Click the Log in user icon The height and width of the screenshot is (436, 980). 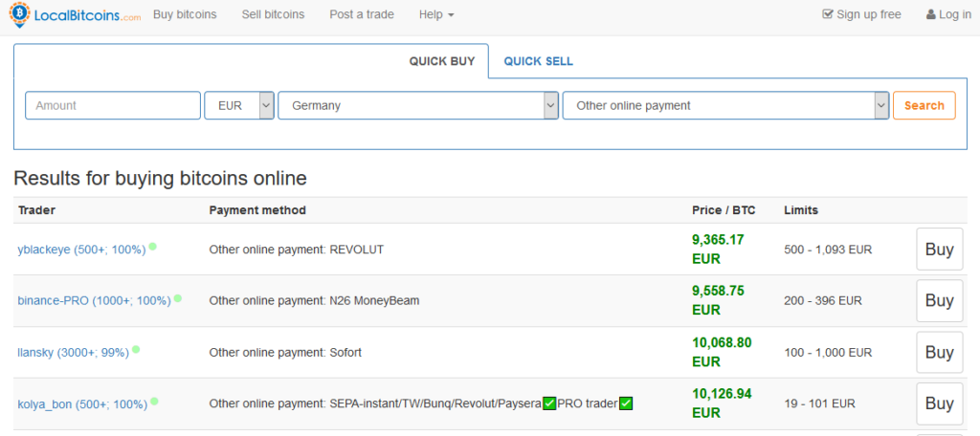(x=930, y=14)
